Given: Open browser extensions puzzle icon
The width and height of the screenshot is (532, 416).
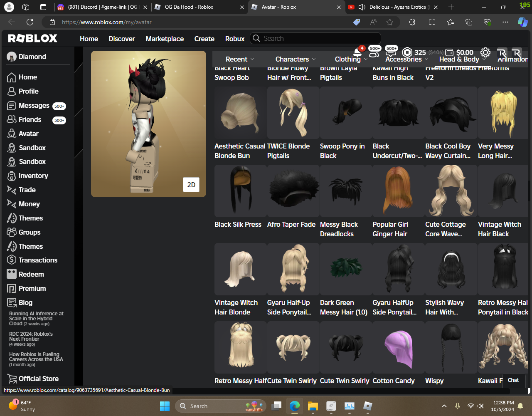Looking at the screenshot, I should [x=412, y=22].
